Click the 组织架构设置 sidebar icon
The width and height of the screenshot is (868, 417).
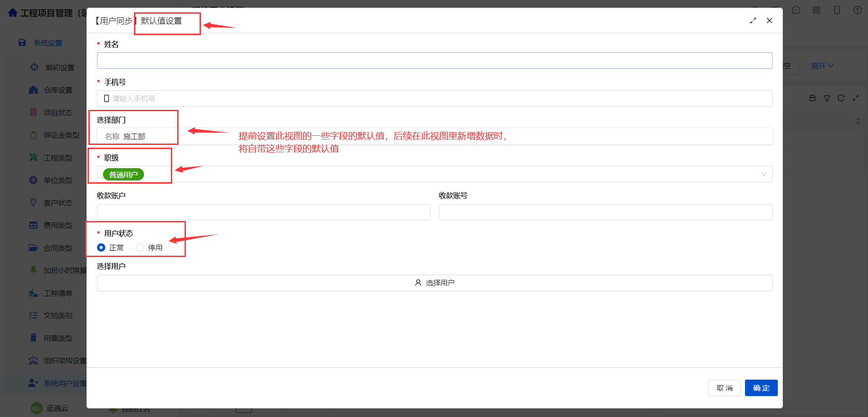click(x=33, y=360)
